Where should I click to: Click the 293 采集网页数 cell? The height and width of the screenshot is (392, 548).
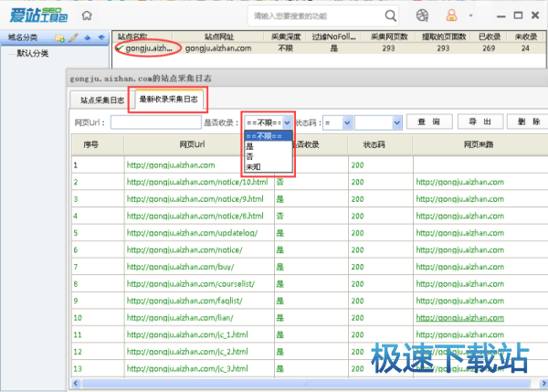pos(388,48)
